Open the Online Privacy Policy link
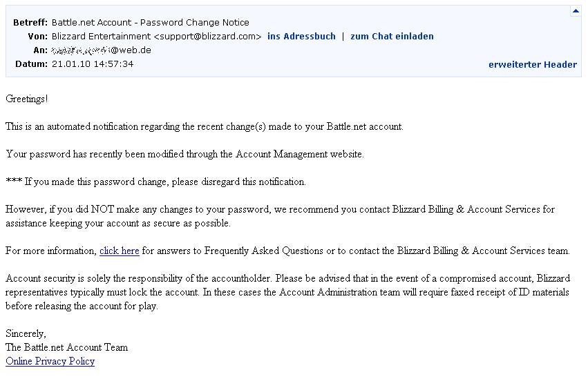 (50, 361)
